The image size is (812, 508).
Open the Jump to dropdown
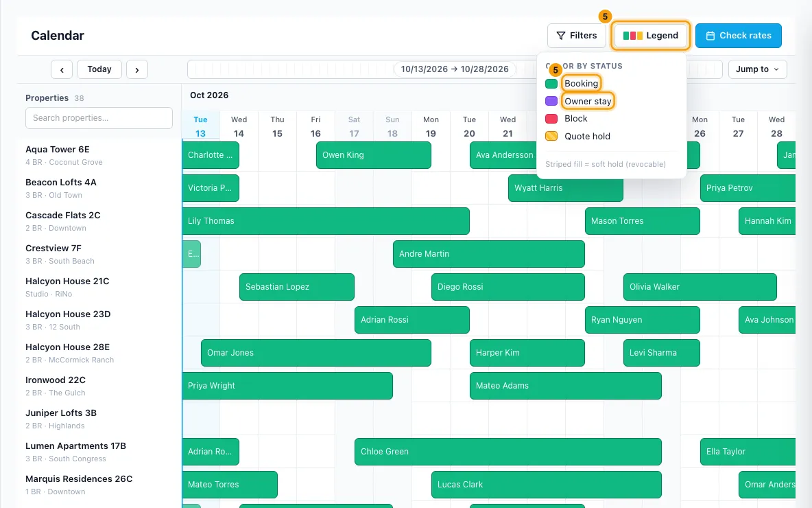[758, 69]
